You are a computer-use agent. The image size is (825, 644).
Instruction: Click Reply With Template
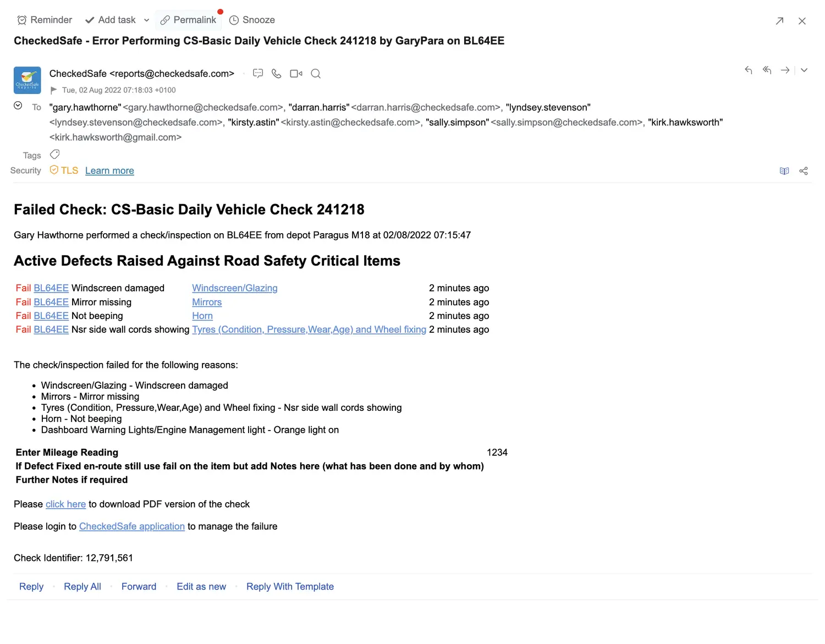click(x=290, y=587)
